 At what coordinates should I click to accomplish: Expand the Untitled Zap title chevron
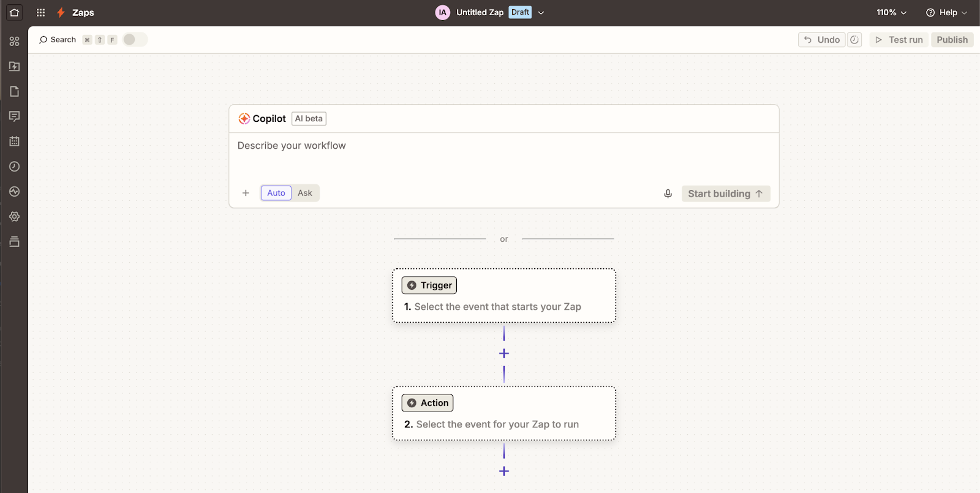[541, 12]
